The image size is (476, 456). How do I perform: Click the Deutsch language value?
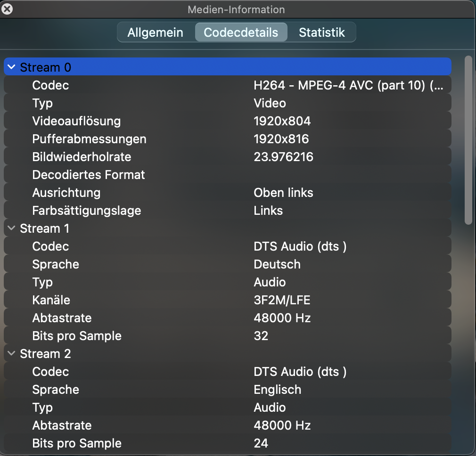pyautogui.click(x=277, y=264)
